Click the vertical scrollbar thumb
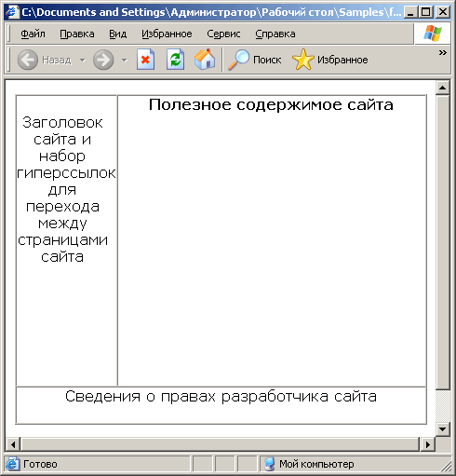Image resolution: width=456 pixels, height=476 pixels. coord(443,242)
